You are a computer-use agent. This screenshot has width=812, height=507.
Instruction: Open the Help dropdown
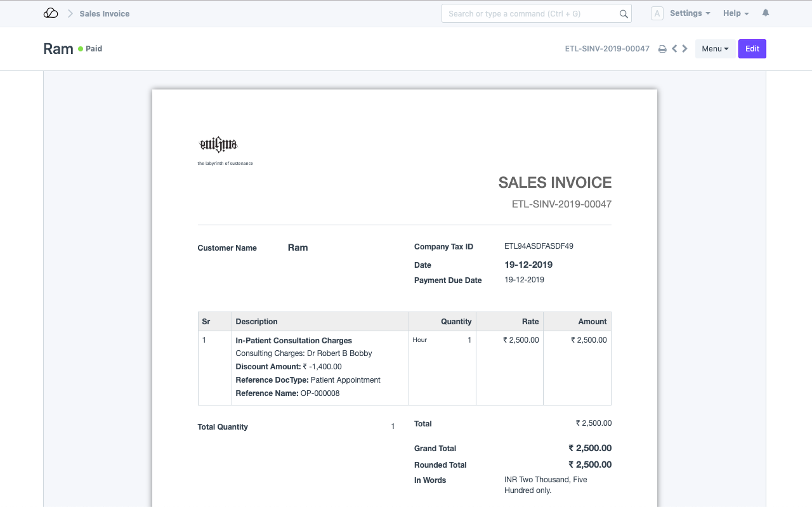click(x=735, y=13)
